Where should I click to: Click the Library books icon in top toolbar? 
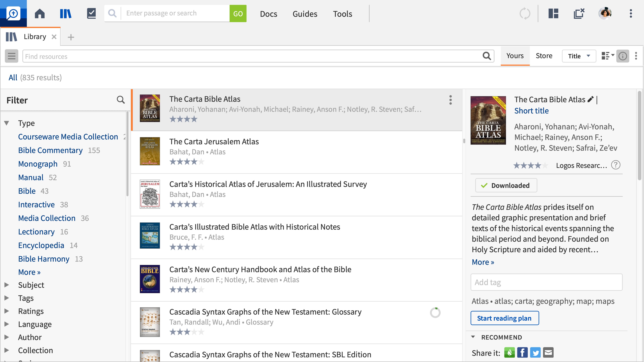click(66, 13)
